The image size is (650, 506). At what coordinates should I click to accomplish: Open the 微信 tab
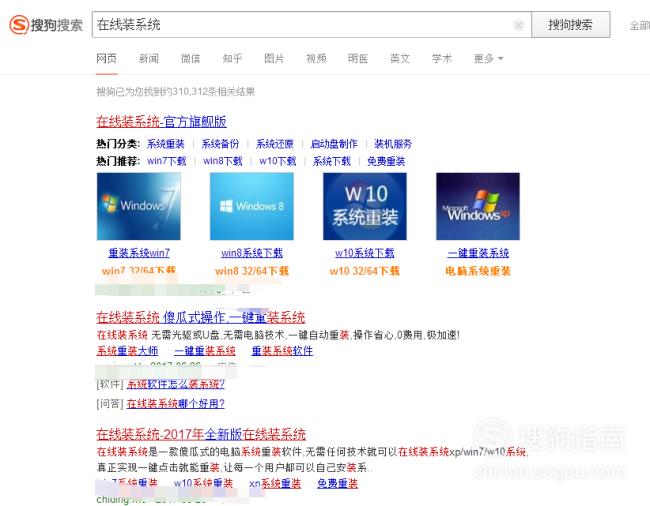190,58
